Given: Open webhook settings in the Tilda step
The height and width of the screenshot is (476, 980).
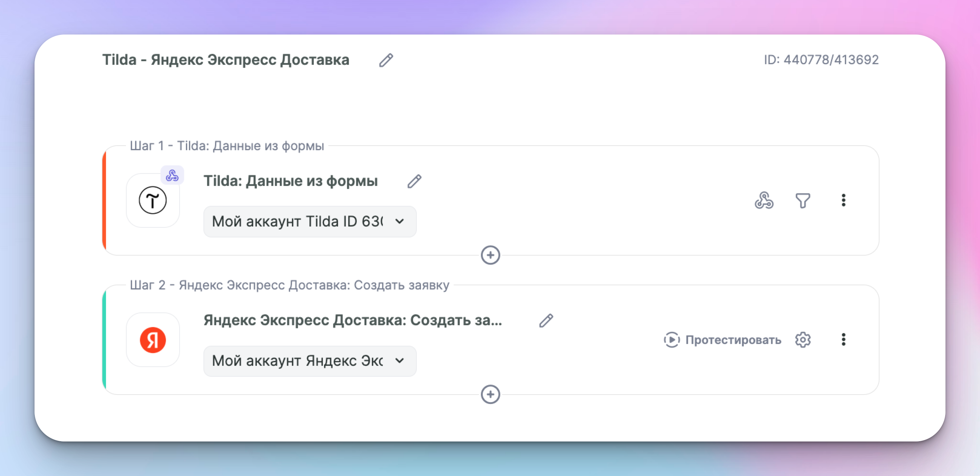Looking at the screenshot, I should (x=764, y=200).
